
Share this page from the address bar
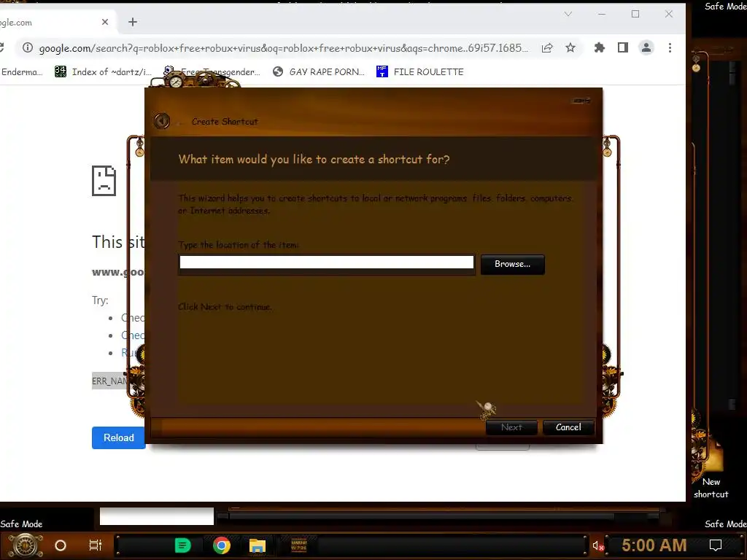tap(547, 47)
